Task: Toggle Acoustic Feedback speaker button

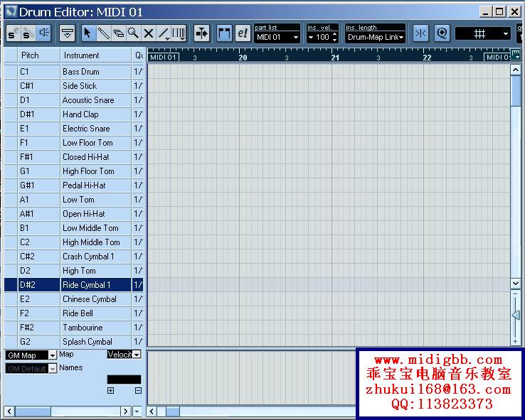Action: [x=43, y=33]
